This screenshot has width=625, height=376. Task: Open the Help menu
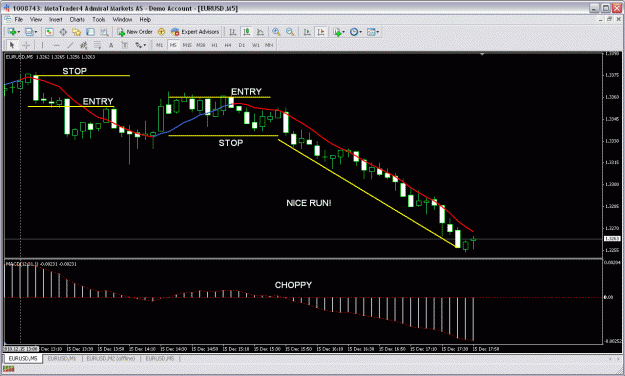pyautogui.click(x=145, y=20)
